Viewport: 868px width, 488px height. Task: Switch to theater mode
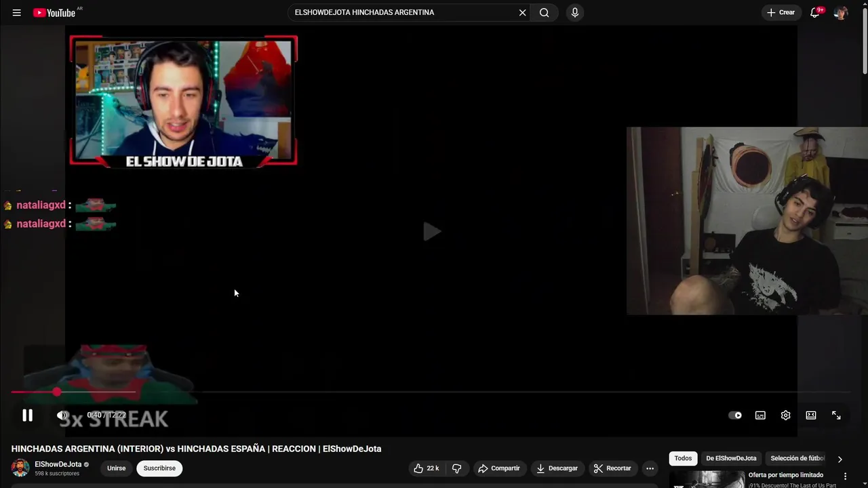[811, 415]
